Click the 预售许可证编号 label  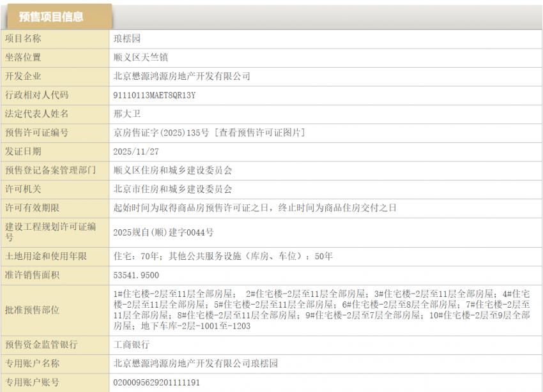36,133
